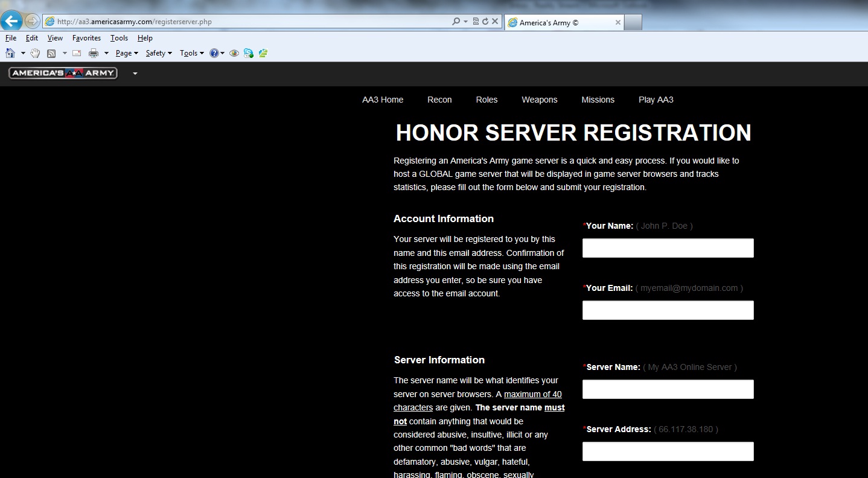Click the "( John P. Doe )" example text

pyautogui.click(x=665, y=226)
